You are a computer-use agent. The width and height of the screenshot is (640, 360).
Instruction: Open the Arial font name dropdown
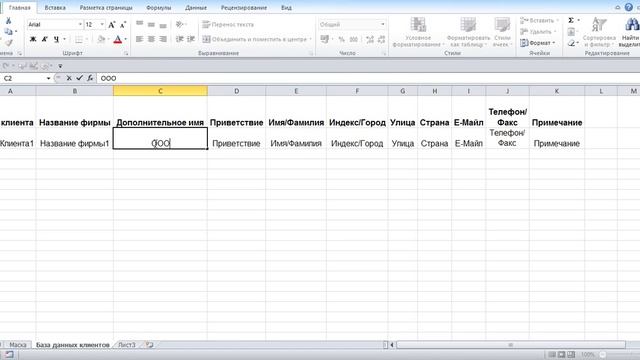80,24
